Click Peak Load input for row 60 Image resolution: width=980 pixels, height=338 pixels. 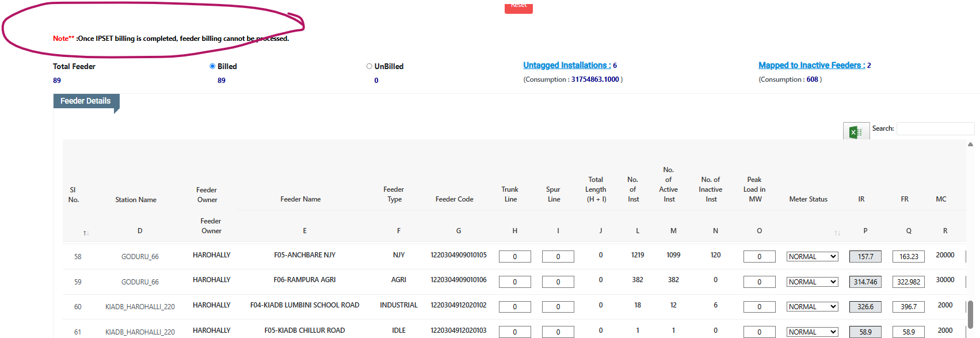coord(759,307)
